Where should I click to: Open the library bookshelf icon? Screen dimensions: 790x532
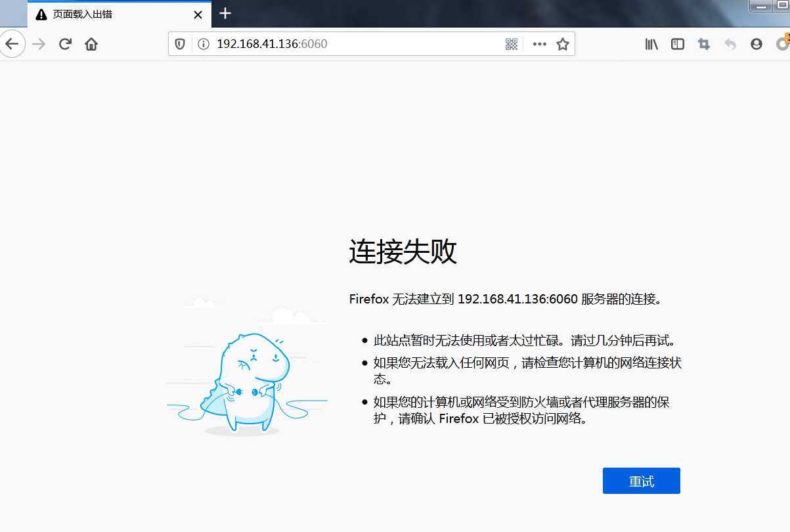coord(651,44)
